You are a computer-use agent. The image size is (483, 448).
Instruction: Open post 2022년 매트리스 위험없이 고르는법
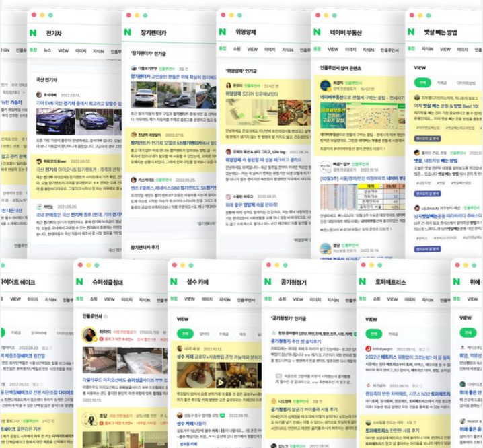coord(408,357)
